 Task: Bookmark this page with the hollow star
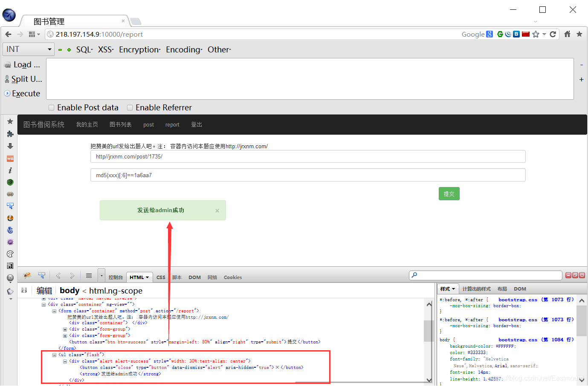(536, 34)
